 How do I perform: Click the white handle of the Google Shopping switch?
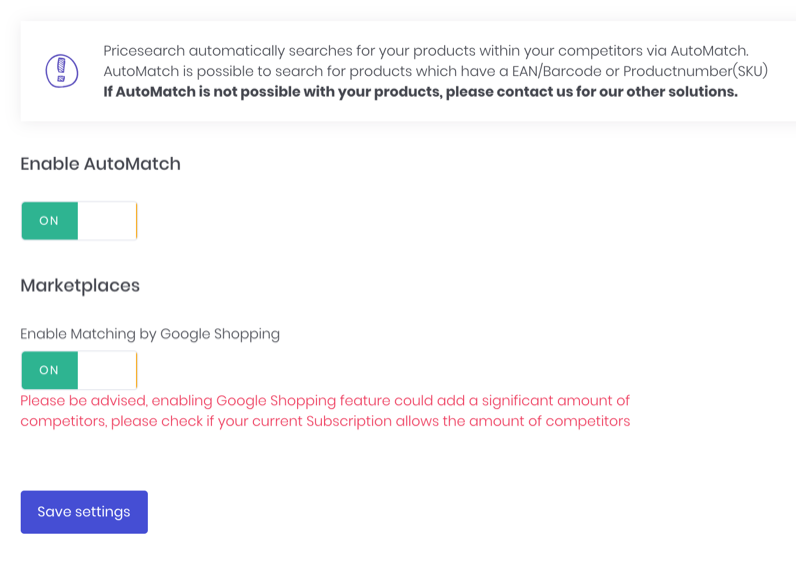pos(106,370)
